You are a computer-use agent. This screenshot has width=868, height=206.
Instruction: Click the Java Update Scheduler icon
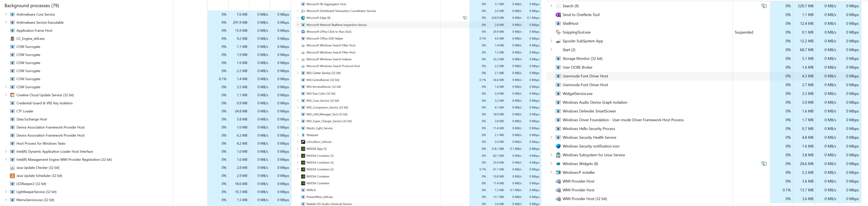pos(12,176)
